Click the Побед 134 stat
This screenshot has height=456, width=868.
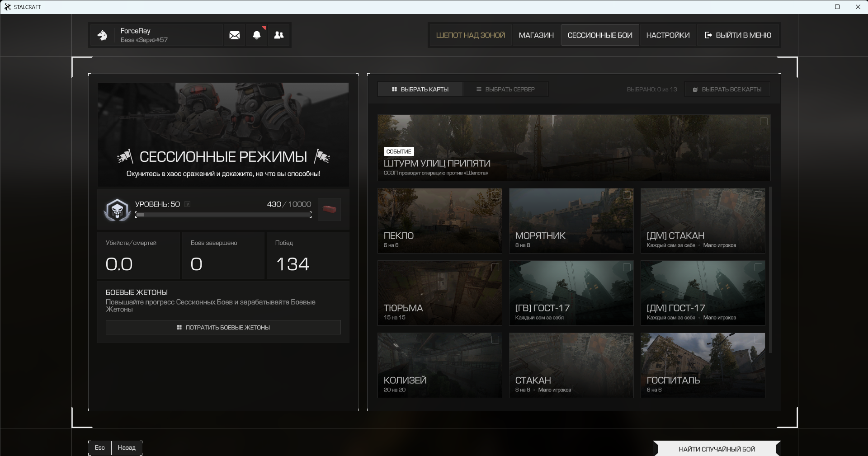tap(308, 255)
